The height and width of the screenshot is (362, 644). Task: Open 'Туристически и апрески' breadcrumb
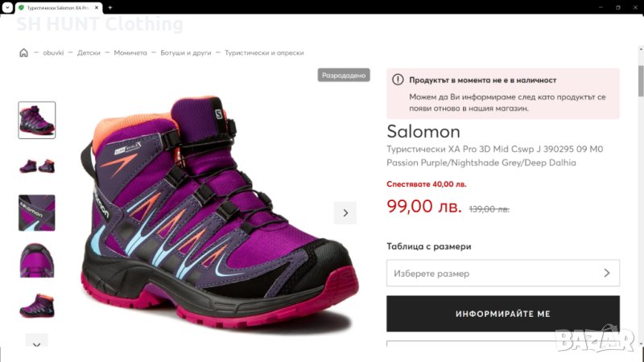[x=264, y=53]
